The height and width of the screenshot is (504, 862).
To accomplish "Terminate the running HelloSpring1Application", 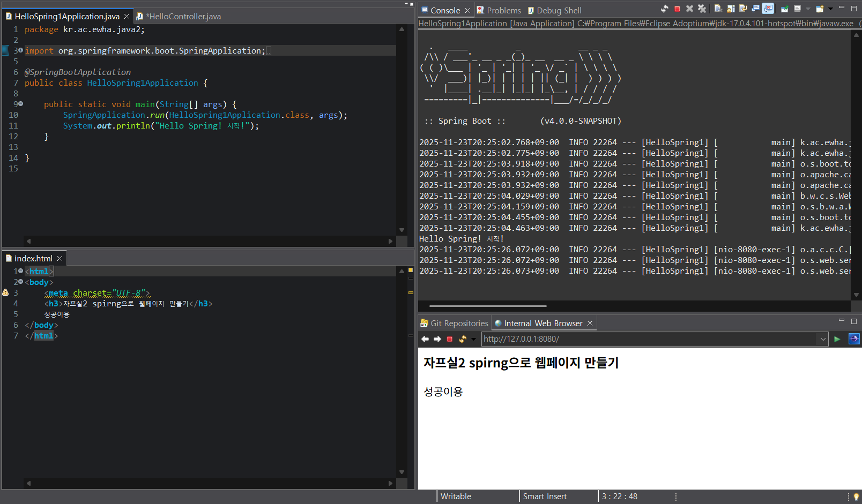I will tap(677, 9).
